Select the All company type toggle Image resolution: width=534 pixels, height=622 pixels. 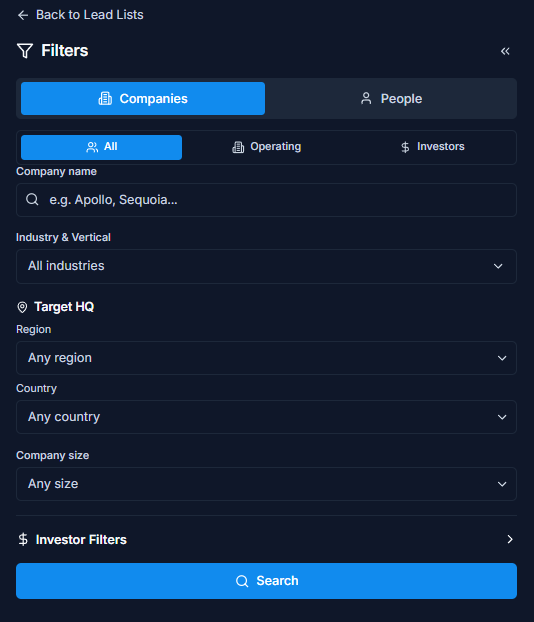(102, 147)
